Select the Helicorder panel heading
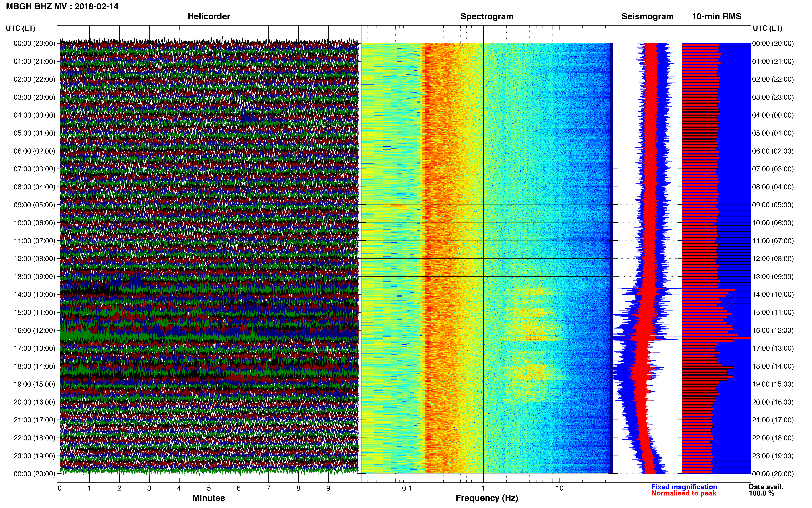812x508 pixels. coord(209,16)
